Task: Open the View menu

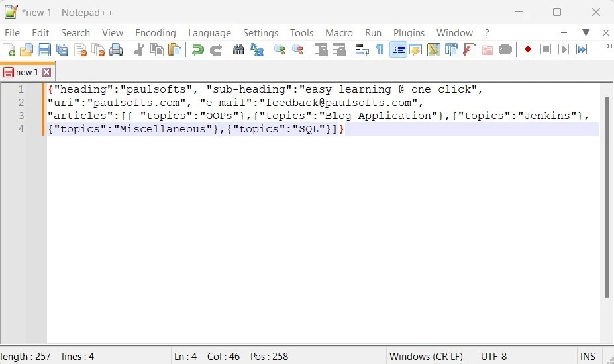Action: coord(113,33)
